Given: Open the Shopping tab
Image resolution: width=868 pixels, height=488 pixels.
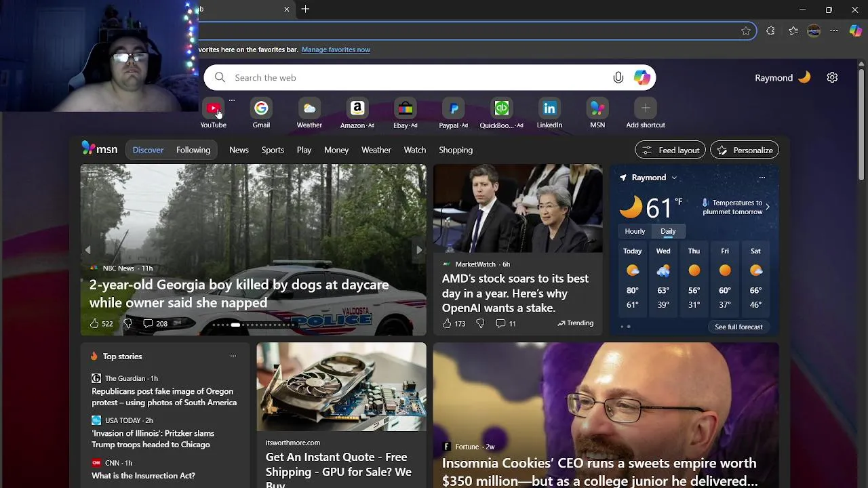Looking at the screenshot, I should click(456, 150).
